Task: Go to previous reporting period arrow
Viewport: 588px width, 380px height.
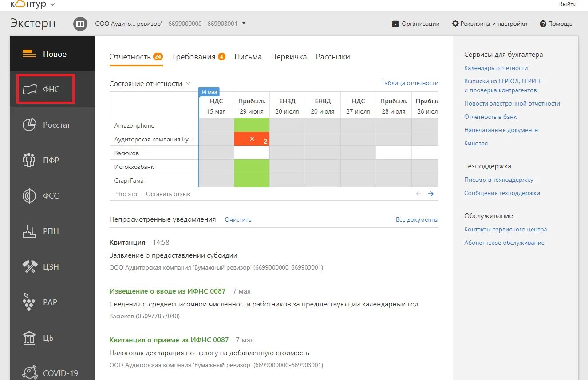Action: [418, 194]
